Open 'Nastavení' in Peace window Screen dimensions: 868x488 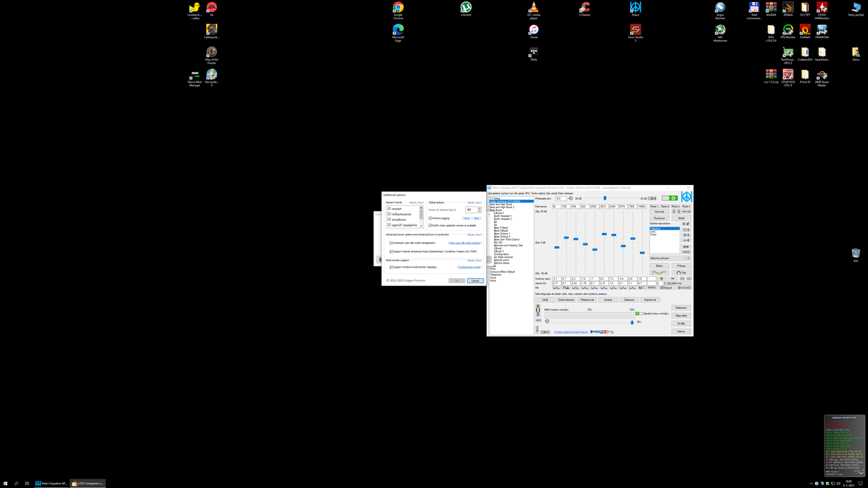pyautogui.click(x=682, y=308)
